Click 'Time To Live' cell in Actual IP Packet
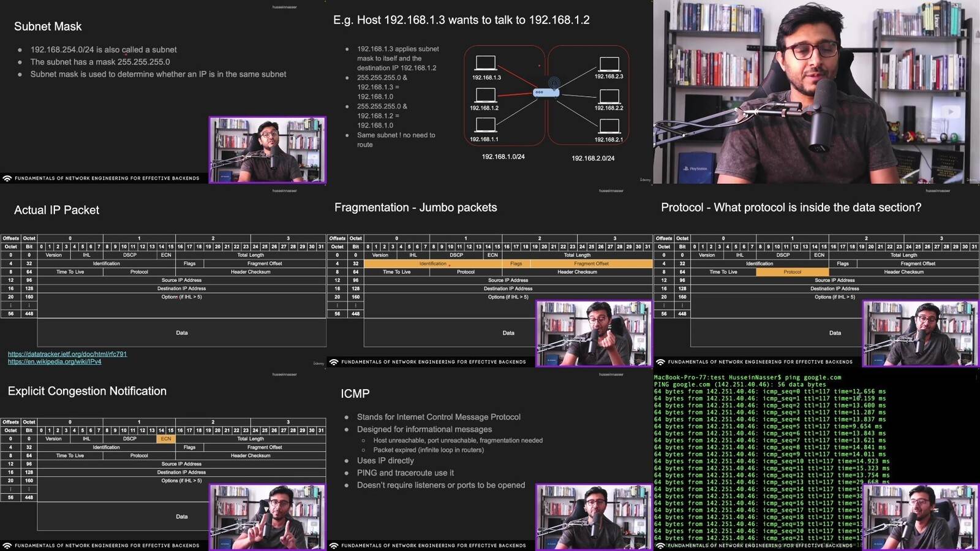Viewport: 980px width, 551px height. click(x=70, y=272)
